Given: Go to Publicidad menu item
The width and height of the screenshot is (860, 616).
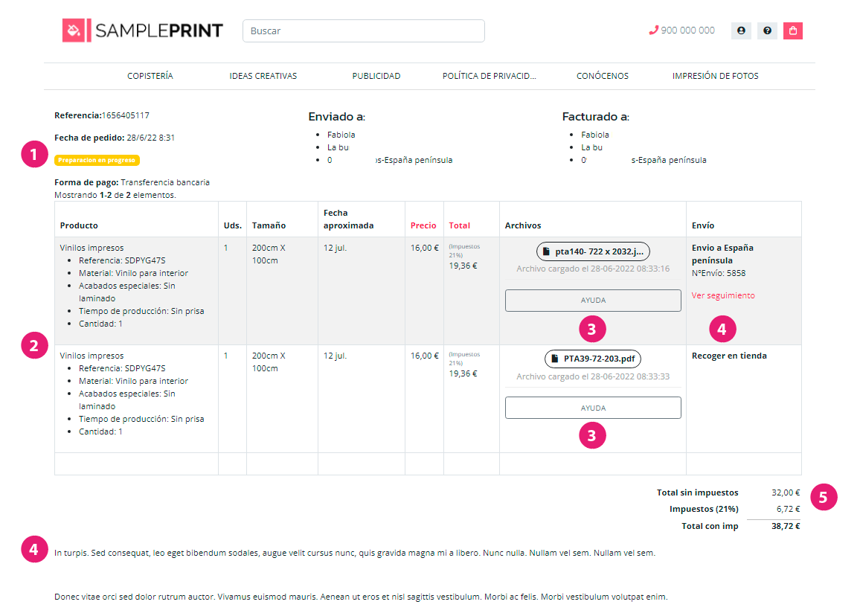Looking at the screenshot, I should click(x=376, y=76).
